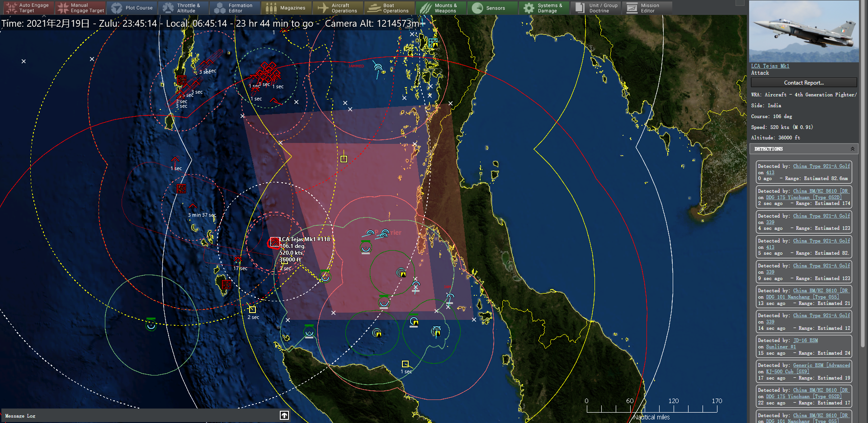Select the LCA Tejas Mk1 #118 unit icon on the map
The image size is (868, 423).
pyautogui.click(x=274, y=242)
